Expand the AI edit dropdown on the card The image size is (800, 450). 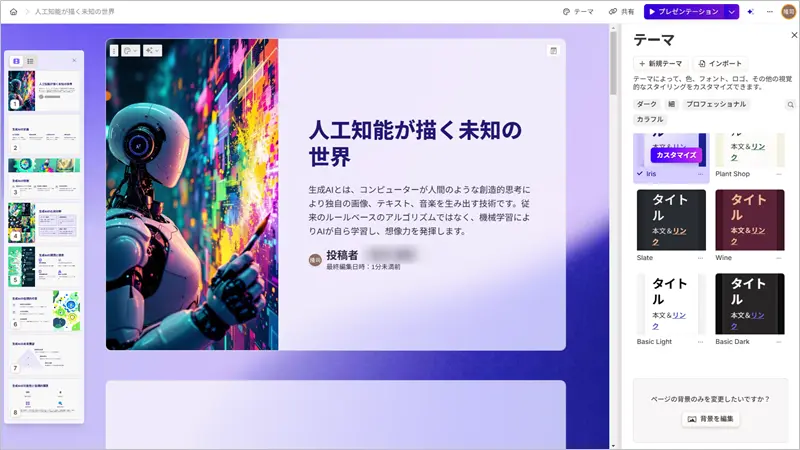click(x=154, y=50)
